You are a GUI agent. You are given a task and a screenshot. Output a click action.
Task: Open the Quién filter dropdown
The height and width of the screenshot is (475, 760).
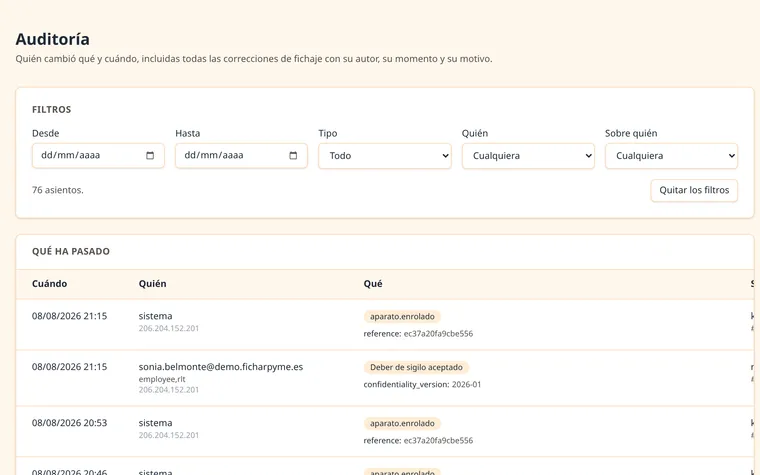528,156
